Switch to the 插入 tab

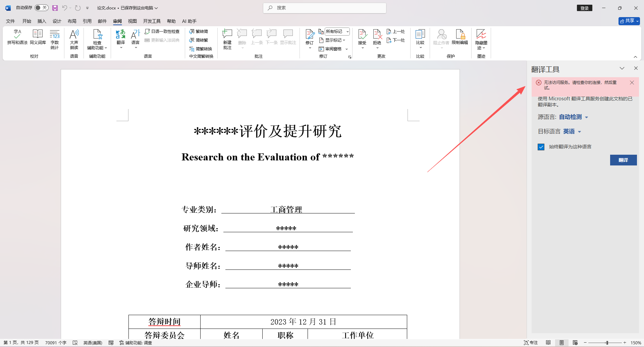coord(42,21)
